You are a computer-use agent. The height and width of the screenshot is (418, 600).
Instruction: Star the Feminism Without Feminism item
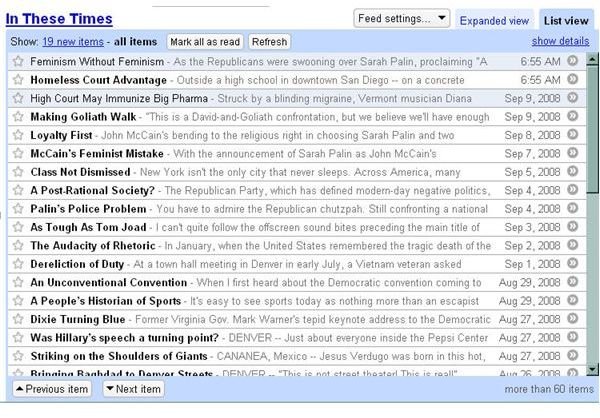[18, 61]
